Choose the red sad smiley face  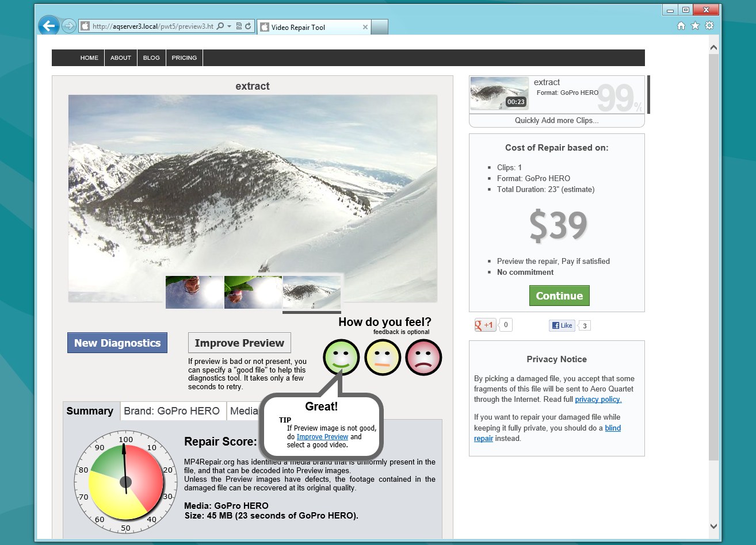point(423,358)
